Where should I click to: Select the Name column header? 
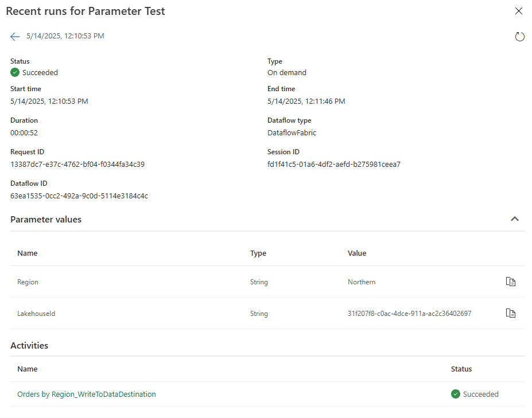pos(28,253)
